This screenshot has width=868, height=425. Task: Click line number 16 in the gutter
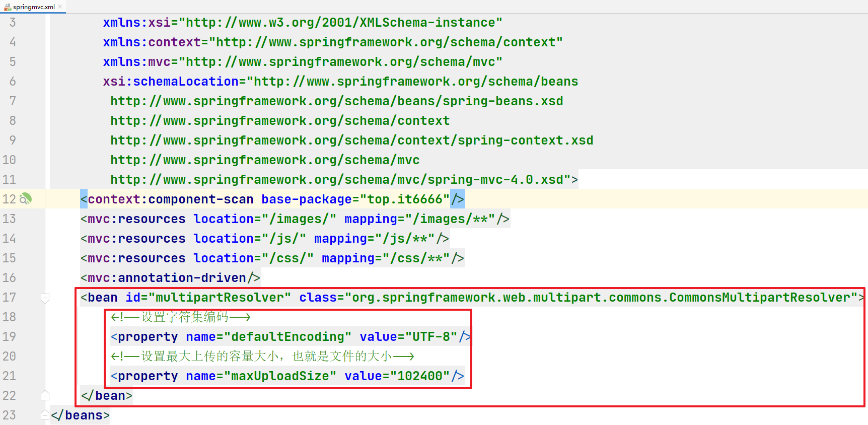click(9, 278)
